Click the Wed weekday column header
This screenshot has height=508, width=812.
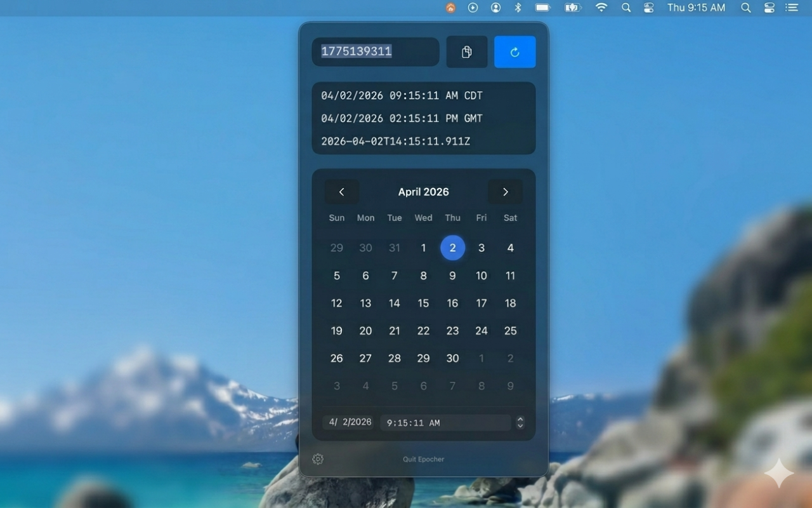[424, 218]
